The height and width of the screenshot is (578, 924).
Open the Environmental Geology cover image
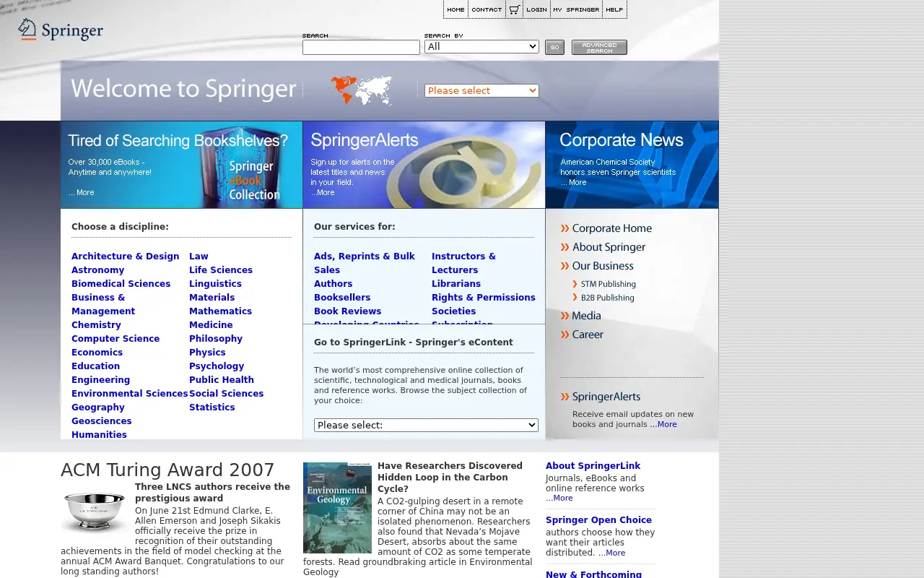tap(337, 508)
